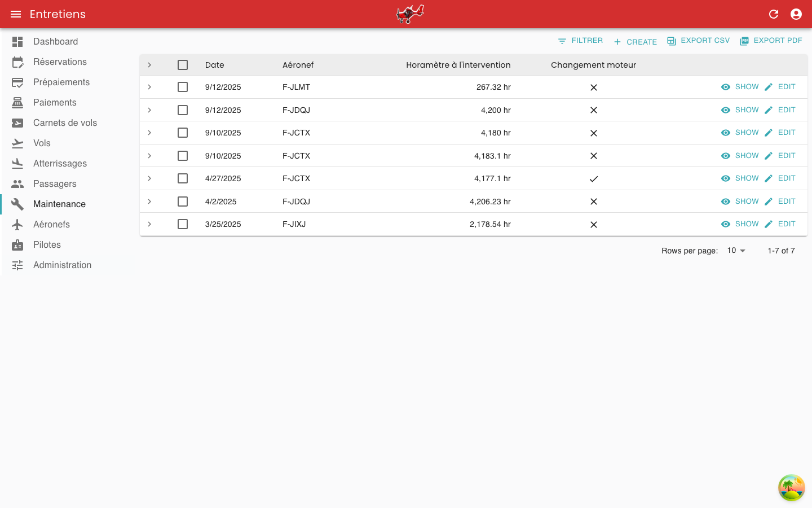Open the hamburger menu in the header
This screenshot has height=508, width=812.
pyautogui.click(x=16, y=14)
